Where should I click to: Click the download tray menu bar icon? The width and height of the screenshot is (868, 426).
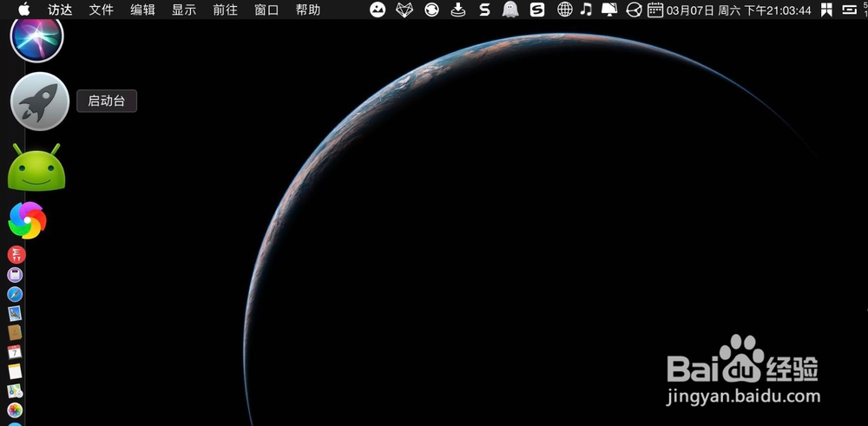click(457, 10)
